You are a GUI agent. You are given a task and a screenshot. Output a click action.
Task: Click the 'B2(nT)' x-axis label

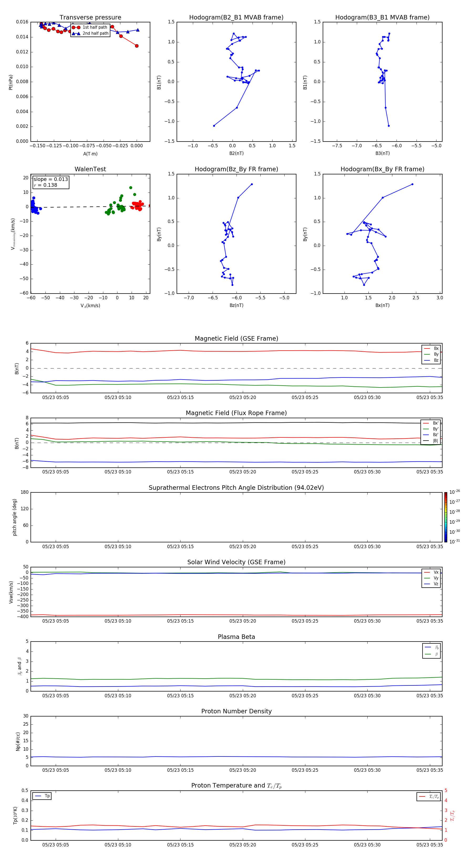[x=236, y=154]
